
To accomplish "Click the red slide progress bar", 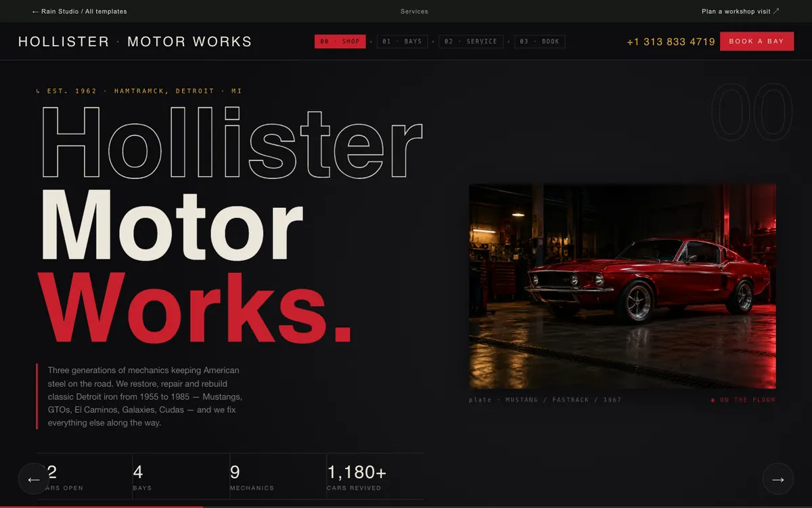I will [101, 506].
